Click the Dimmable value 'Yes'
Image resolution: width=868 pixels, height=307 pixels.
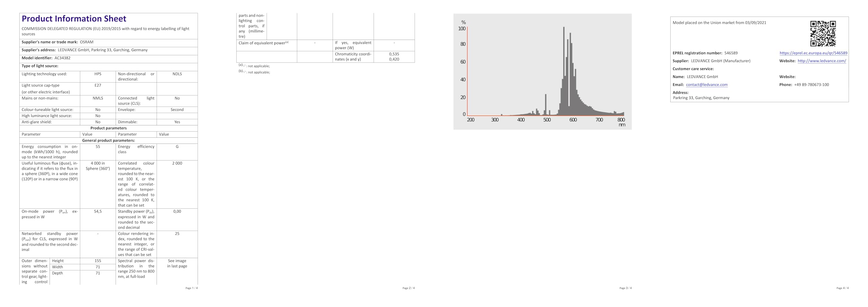(177, 122)
